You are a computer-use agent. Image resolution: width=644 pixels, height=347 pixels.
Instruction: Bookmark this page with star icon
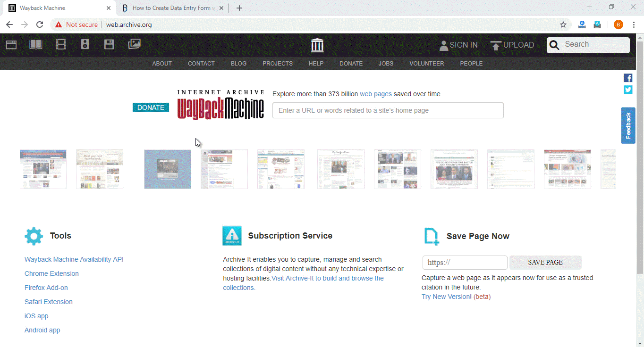(563, 25)
